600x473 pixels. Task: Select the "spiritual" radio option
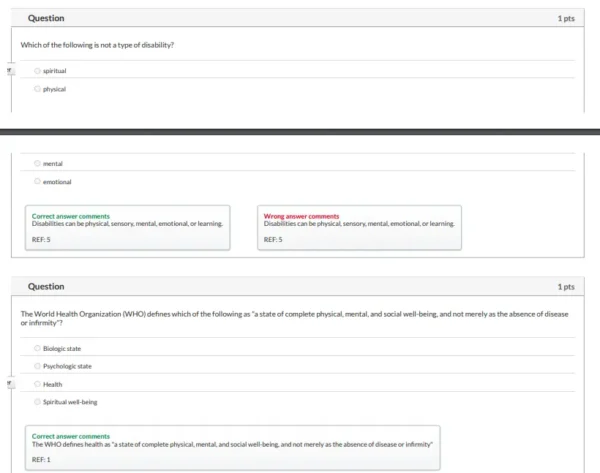pyautogui.click(x=38, y=71)
